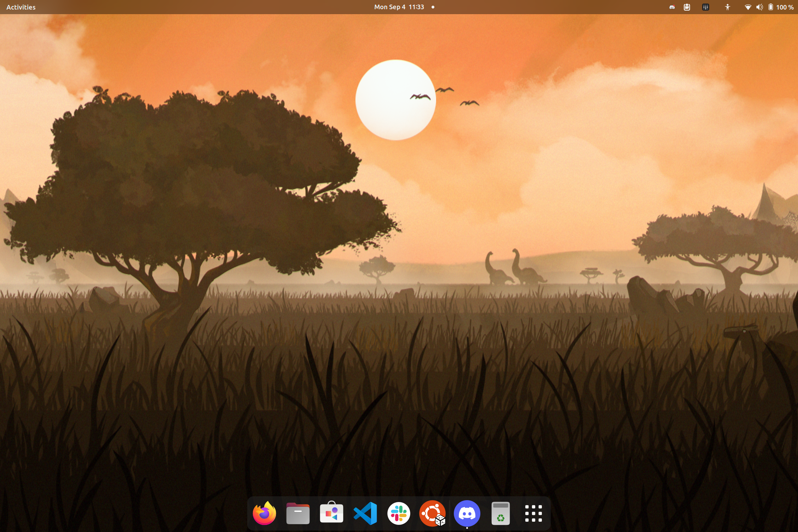Open the Trash from the dock
The width and height of the screenshot is (798, 532).
[501, 513]
